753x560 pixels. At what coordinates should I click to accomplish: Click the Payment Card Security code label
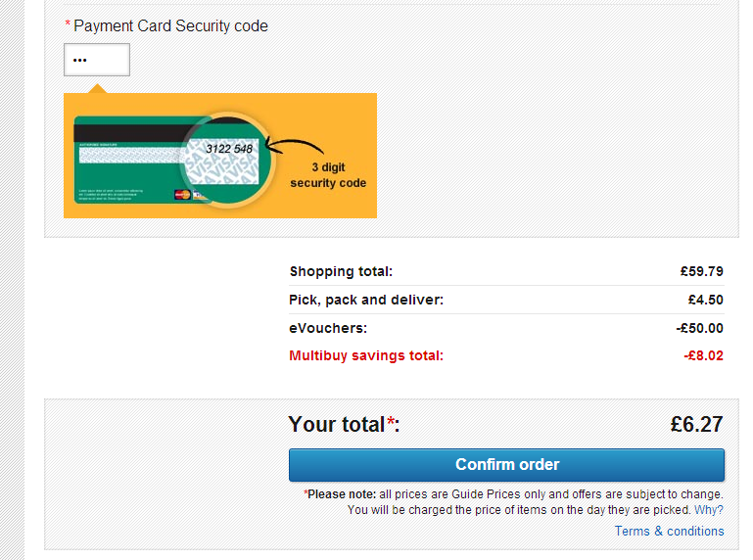[x=170, y=25]
